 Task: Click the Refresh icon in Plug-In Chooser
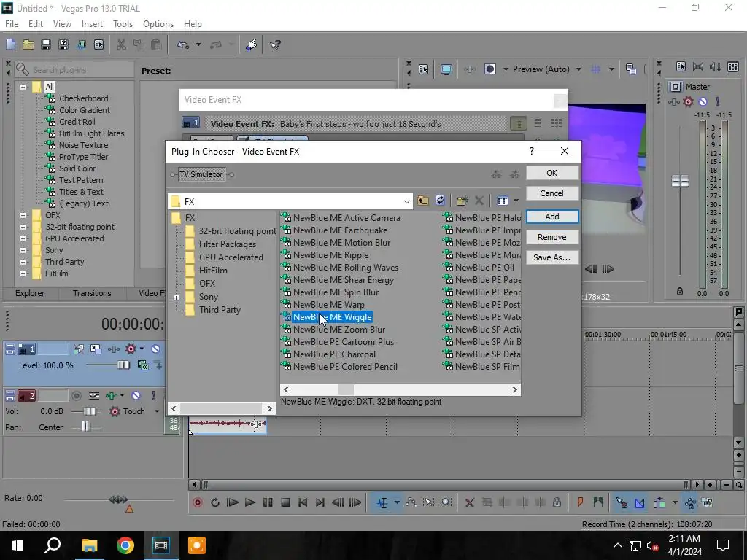click(x=440, y=201)
